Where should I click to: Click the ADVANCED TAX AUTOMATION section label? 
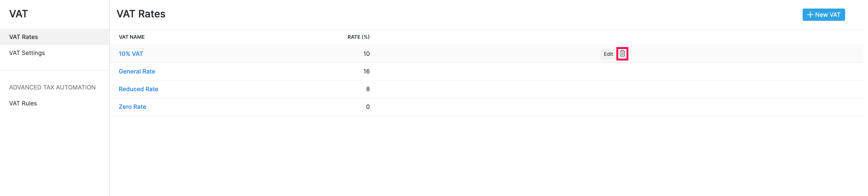pyautogui.click(x=52, y=87)
